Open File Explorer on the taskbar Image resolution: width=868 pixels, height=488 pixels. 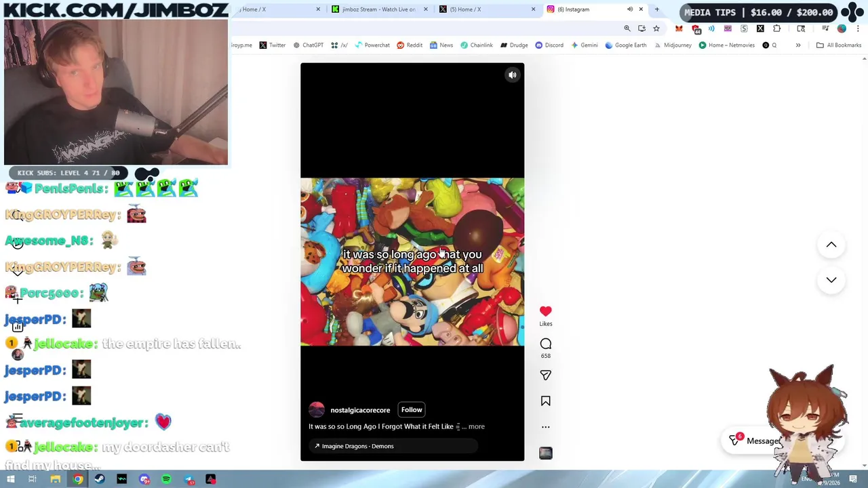coord(56,480)
